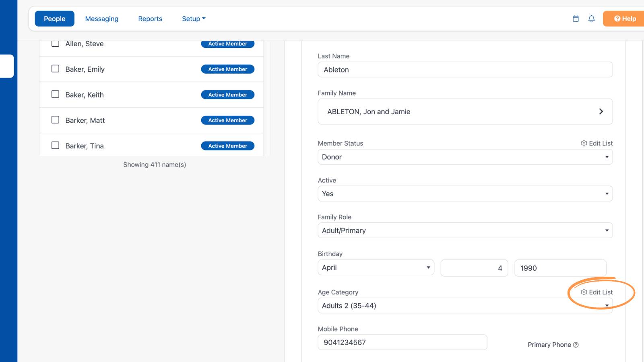Click the Mobile Phone input field
The image size is (644, 362).
[x=402, y=342]
